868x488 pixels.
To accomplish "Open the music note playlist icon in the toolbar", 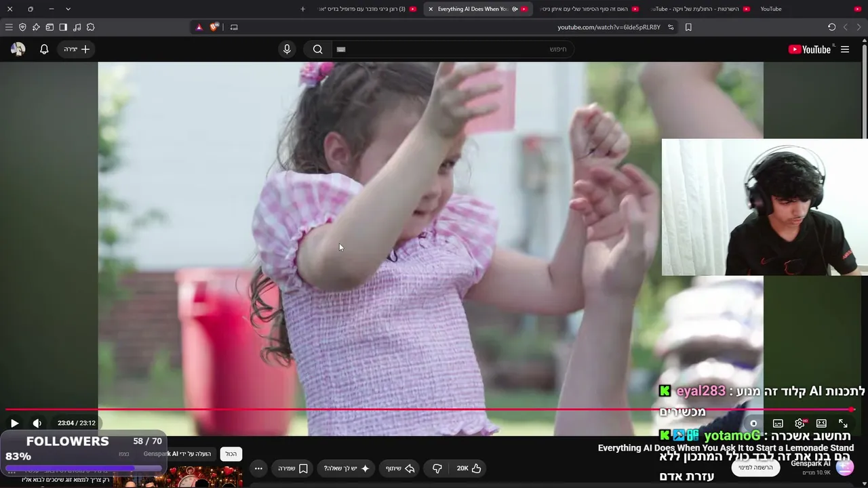I will pyautogui.click(x=77, y=27).
